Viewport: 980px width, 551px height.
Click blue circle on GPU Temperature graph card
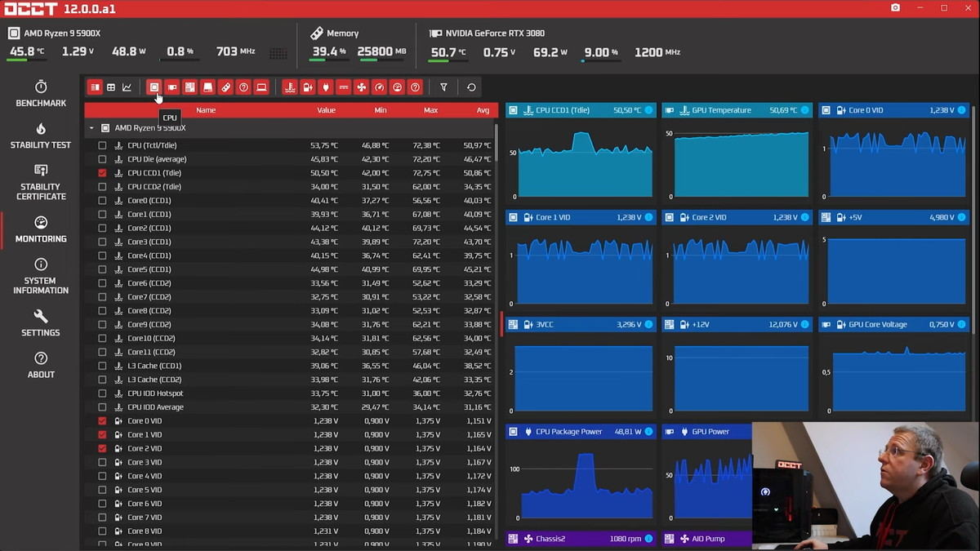[804, 110]
